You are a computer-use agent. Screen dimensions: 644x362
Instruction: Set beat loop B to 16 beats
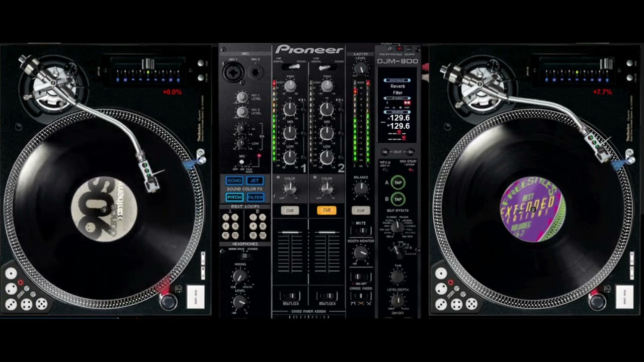coord(253,235)
